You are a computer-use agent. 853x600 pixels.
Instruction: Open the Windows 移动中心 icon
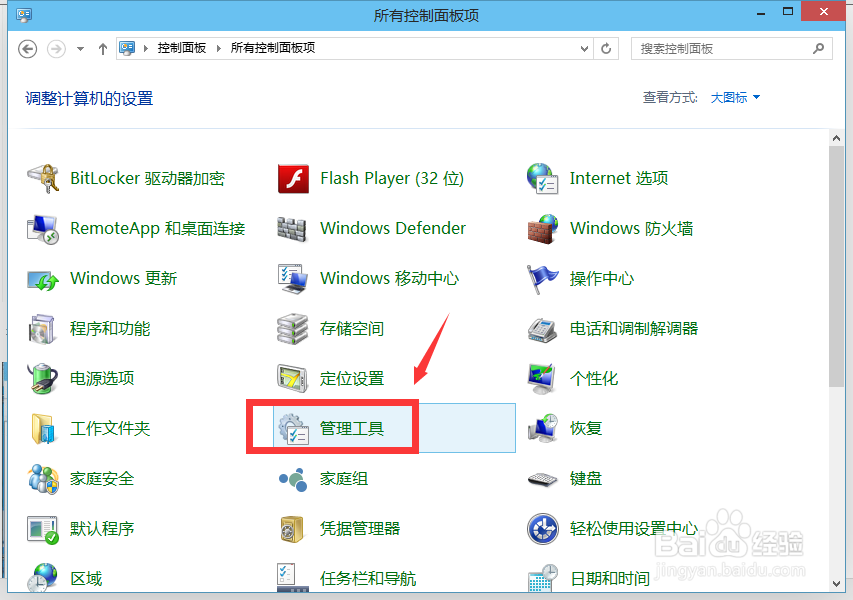pos(293,279)
